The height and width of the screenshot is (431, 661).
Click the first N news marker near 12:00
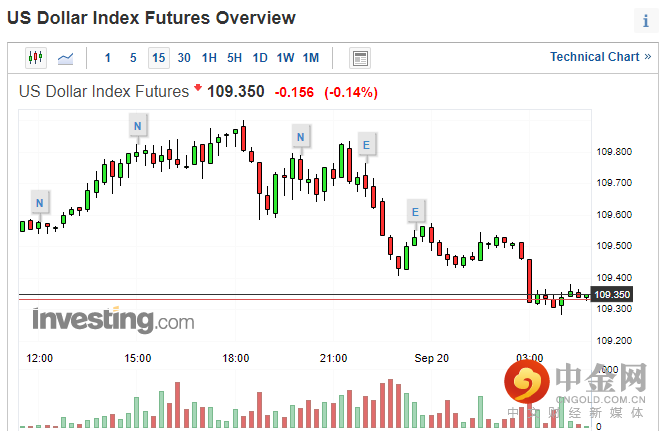click(39, 203)
